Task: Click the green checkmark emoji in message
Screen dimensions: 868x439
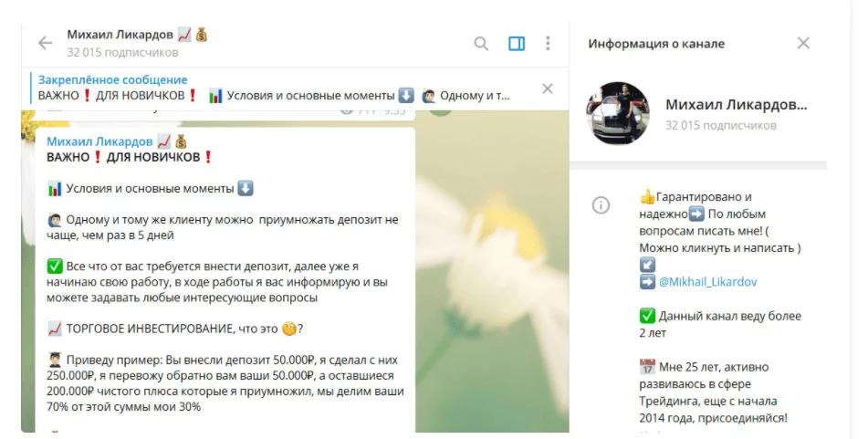Action: [55, 267]
